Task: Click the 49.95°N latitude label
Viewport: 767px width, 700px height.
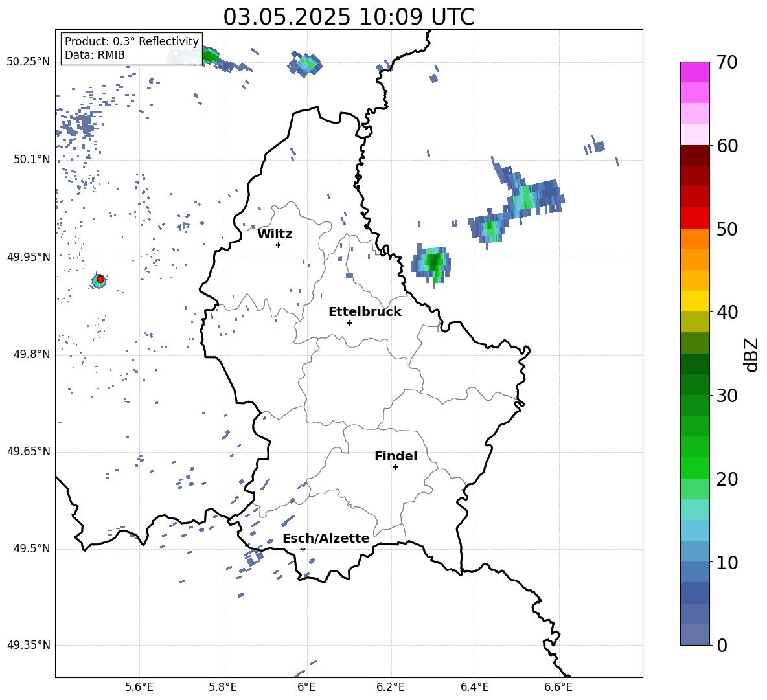Action: tap(29, 256)
